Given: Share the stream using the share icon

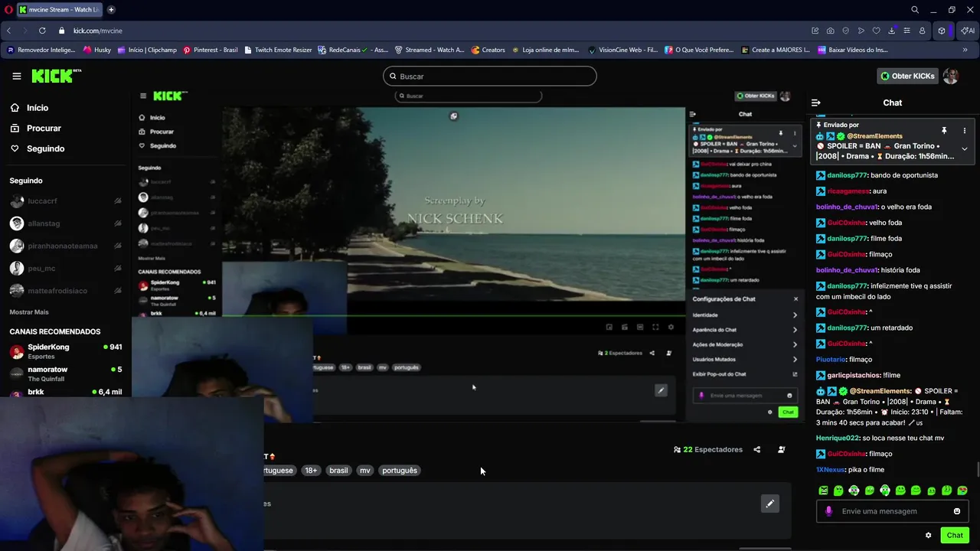Looking at the screenshot, I should coord(757,449).
